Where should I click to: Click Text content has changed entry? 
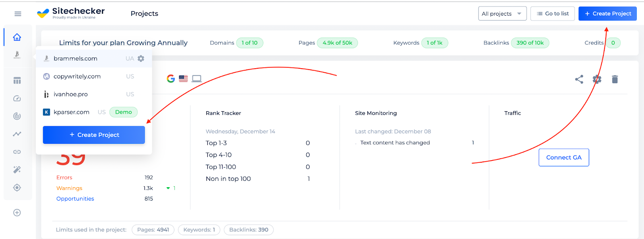(x=395, y=143)
